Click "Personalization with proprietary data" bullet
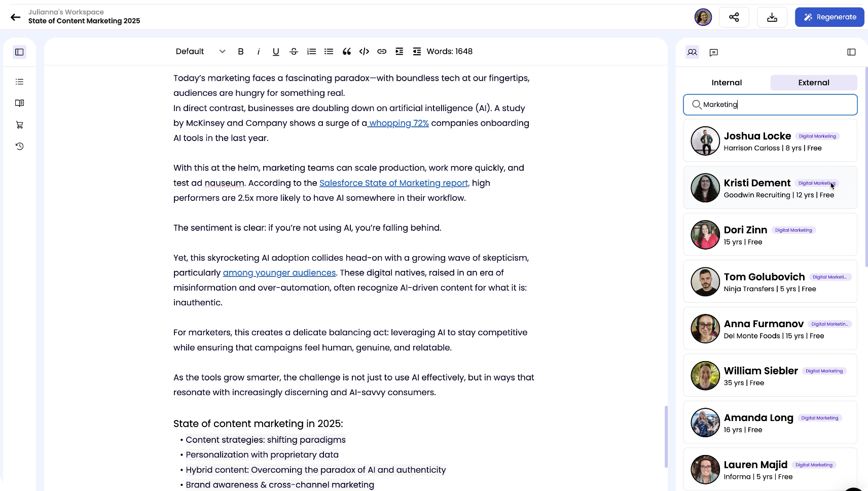This screenshot has width=868, height=491. pos(262,455)
